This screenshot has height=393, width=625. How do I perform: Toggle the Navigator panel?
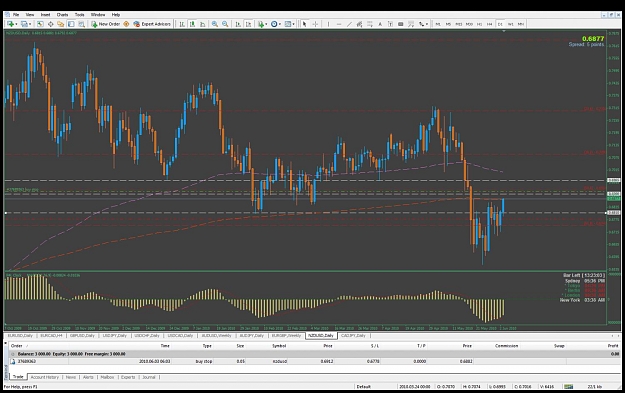point(61,24)
